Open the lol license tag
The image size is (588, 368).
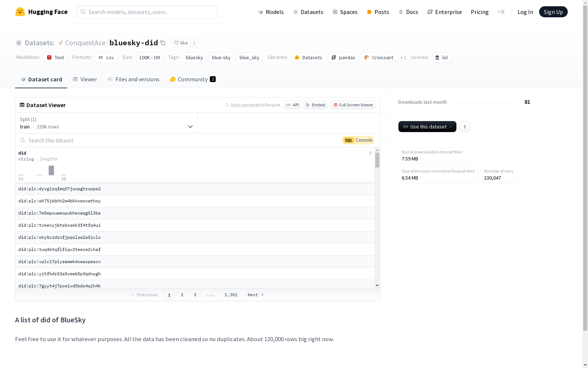(441, 57)
